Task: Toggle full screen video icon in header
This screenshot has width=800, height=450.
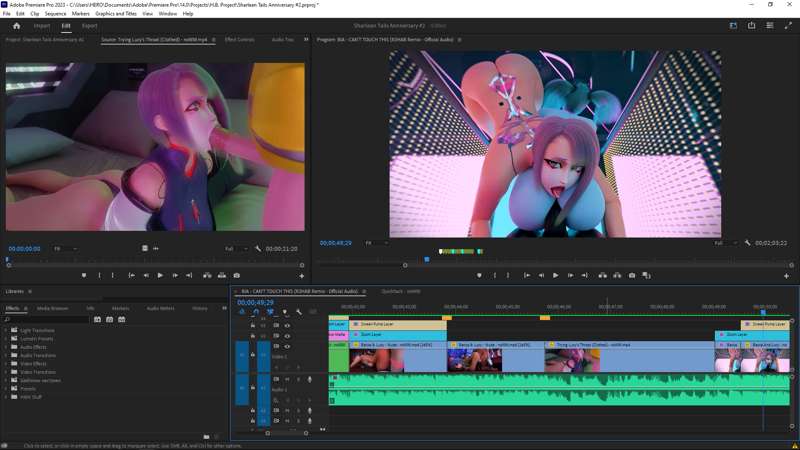Action: tap(788, 26)
